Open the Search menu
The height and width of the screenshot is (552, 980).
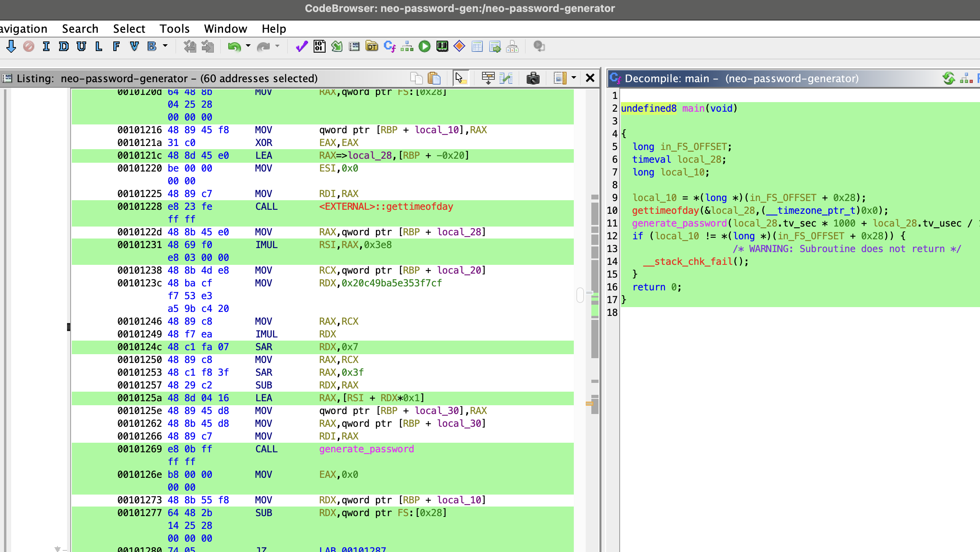(x=80, y=29)
